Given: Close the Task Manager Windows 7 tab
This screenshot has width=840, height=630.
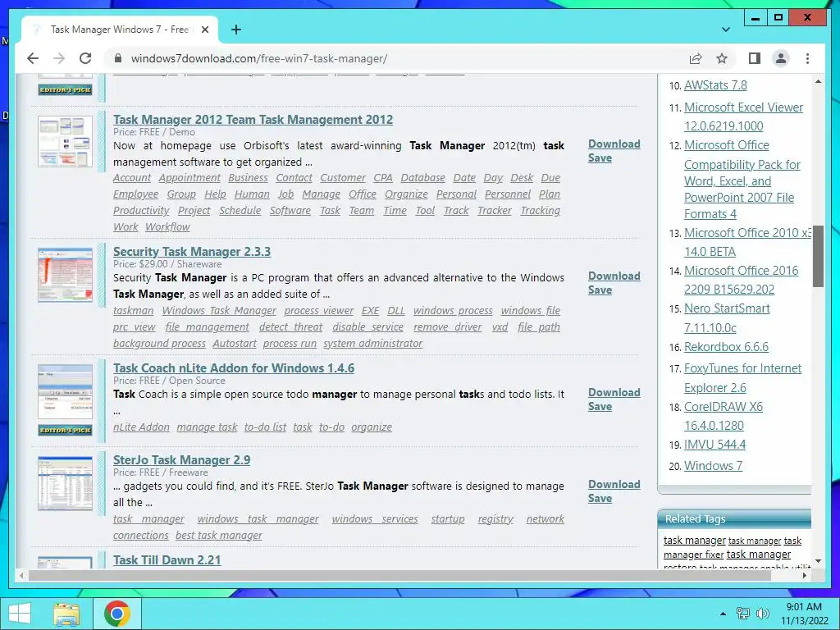Looking at the screenshot, I should click(204, 30).
